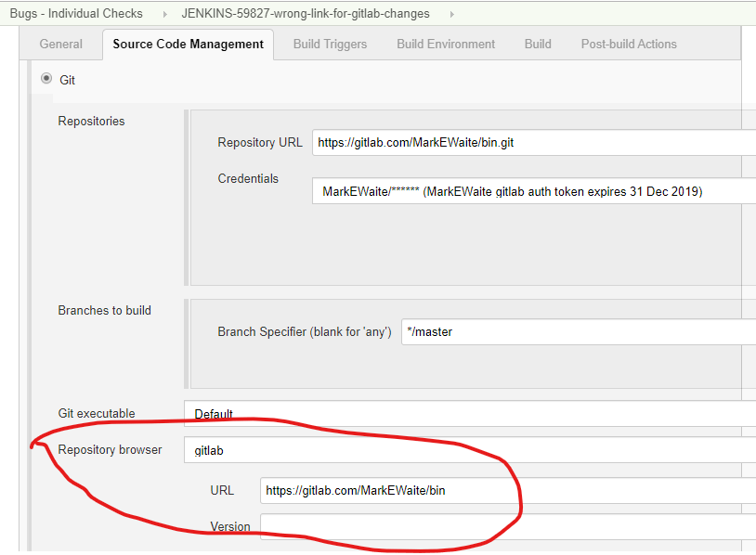Select the Credentials label
Image resolution: width=756 pixels, height=555 pixels.
(x=248, y=179)
